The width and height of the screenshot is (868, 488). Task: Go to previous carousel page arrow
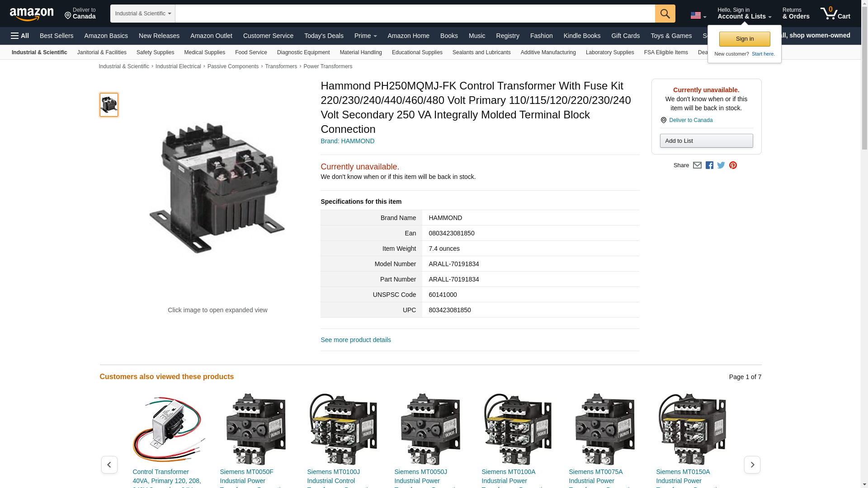(x=109, y=465)
